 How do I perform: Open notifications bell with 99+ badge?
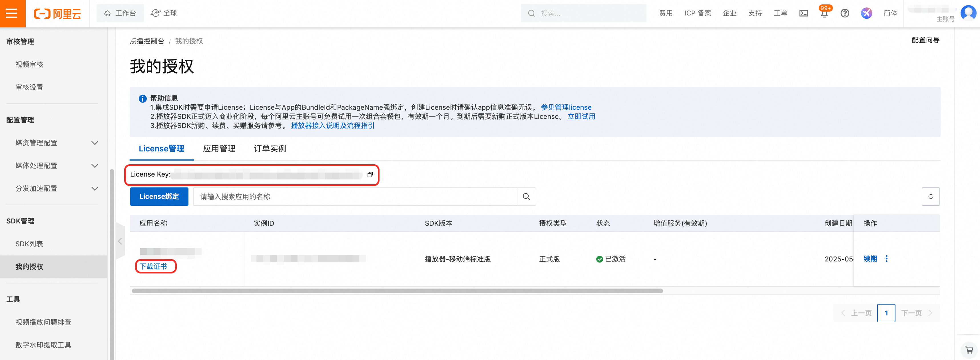click(x=824, y=13)
